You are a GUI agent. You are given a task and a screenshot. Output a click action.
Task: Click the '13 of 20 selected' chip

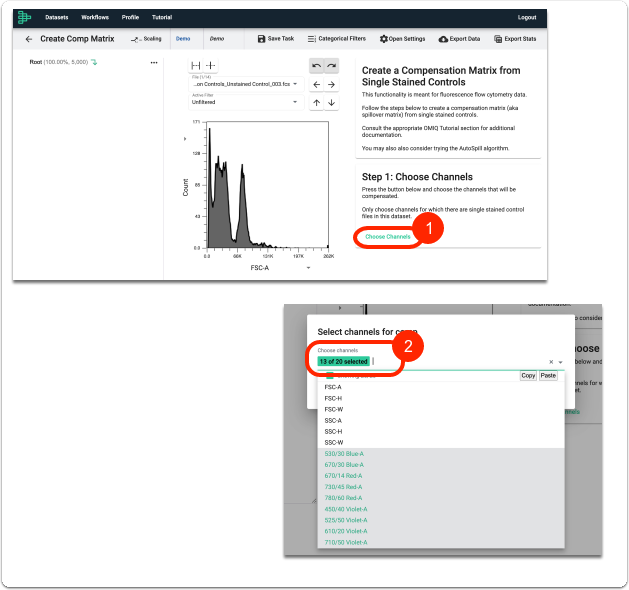[x=343, y=361]
